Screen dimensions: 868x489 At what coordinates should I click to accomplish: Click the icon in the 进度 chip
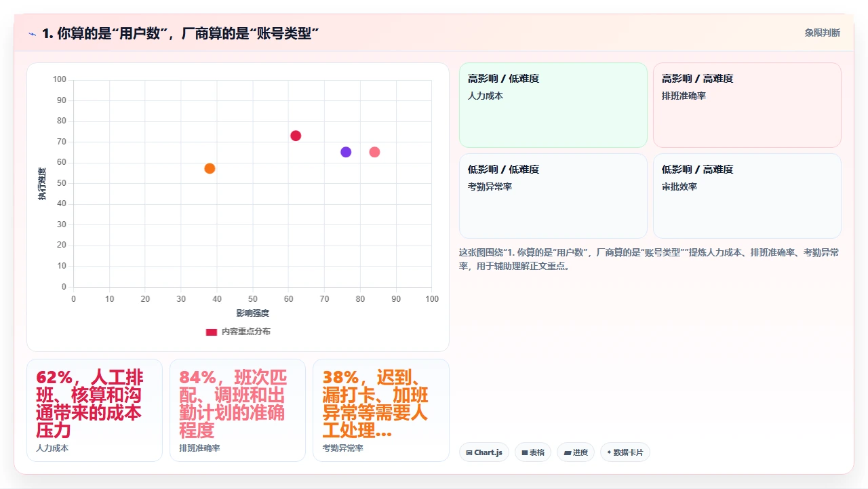[x=568, y=452]
